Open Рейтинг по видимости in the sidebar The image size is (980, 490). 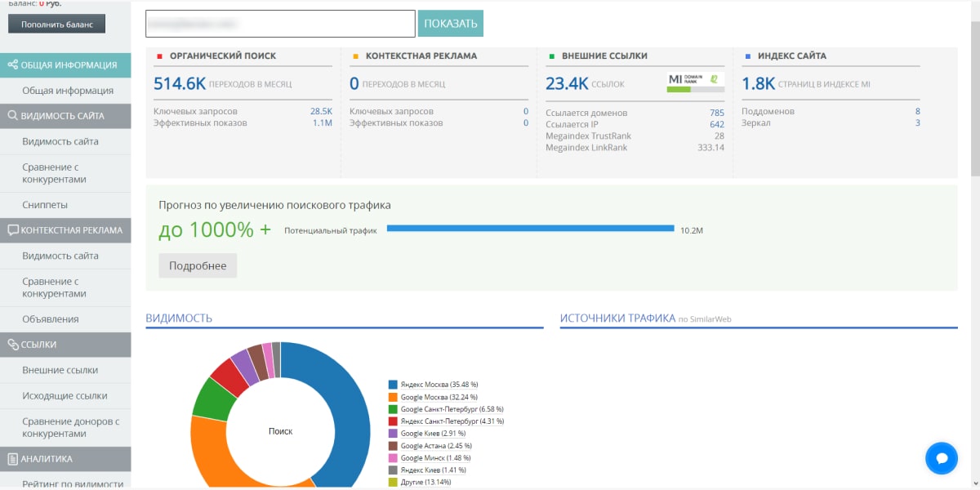click(73, 484)
